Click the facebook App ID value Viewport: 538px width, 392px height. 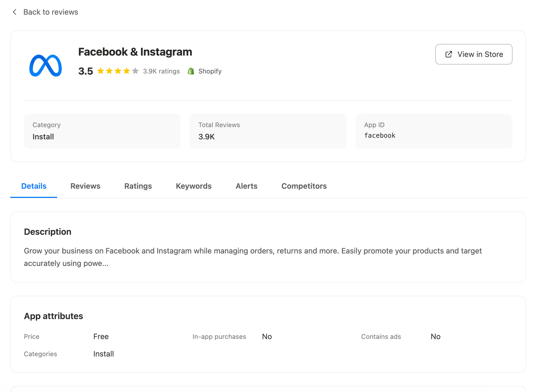(x=380, y=136)
